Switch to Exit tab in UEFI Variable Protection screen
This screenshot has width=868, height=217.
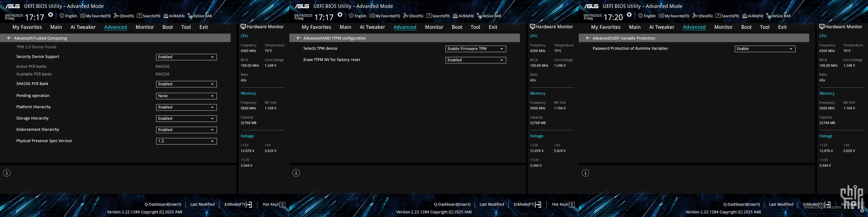782,27
